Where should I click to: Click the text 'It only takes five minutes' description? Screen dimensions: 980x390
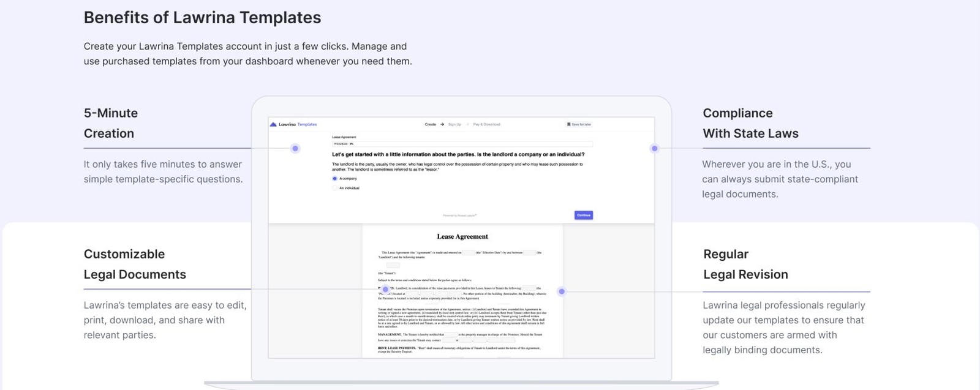pyautogui.click(x=163, y=171)
